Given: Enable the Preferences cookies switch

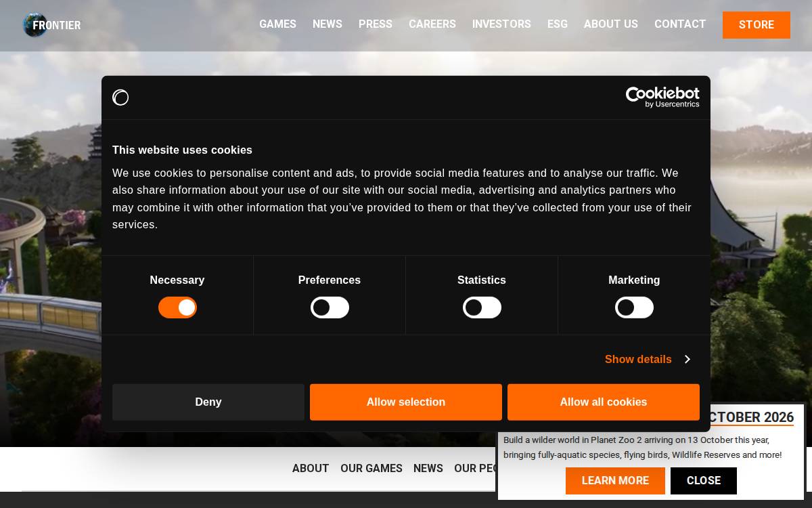Looking at the screenshot, I should tap(330, 308).
